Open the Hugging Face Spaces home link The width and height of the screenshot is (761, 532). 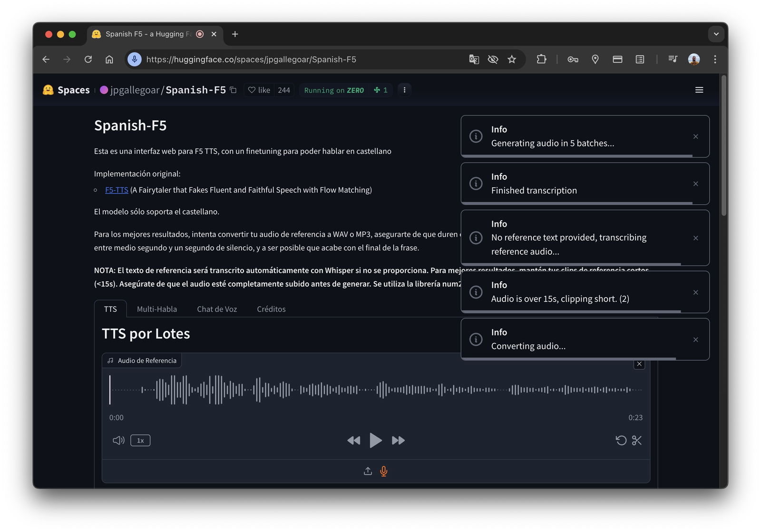click(66, 90)
